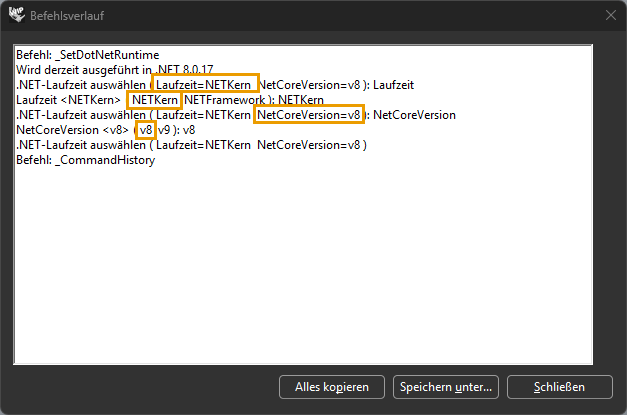Click the Schließen button
The height and width of the screenshot is (415, 627).
[x=559, y=387]
